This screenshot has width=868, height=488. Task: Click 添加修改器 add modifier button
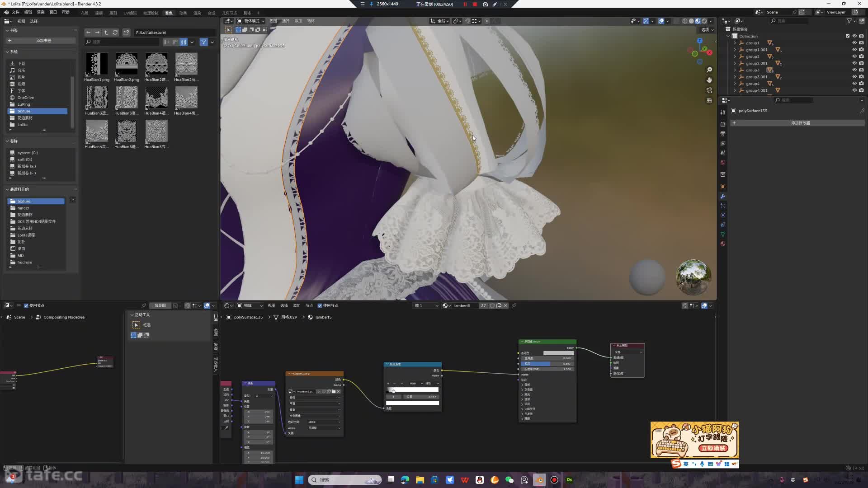pos(797,123)
